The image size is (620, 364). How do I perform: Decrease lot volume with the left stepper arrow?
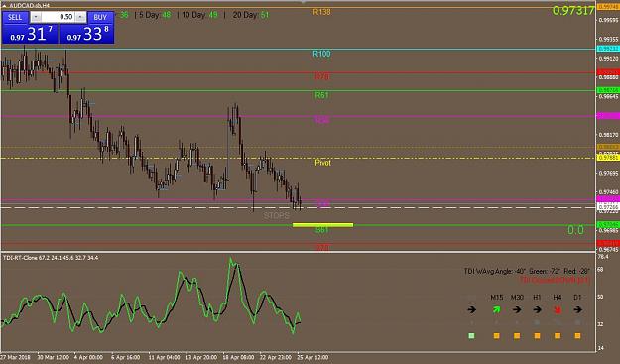(x=36, y=17)
